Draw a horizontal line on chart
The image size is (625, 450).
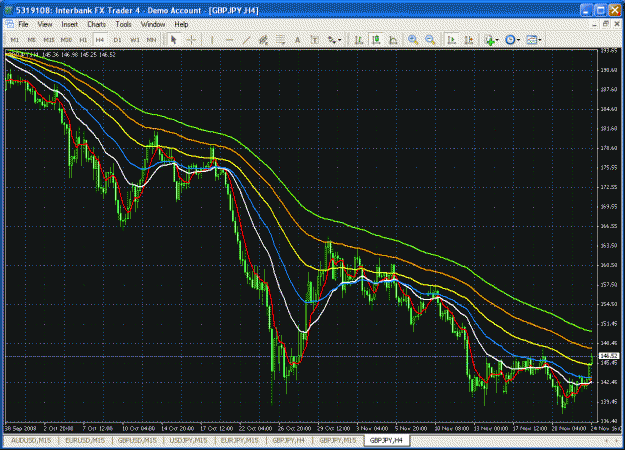[229, 40]
